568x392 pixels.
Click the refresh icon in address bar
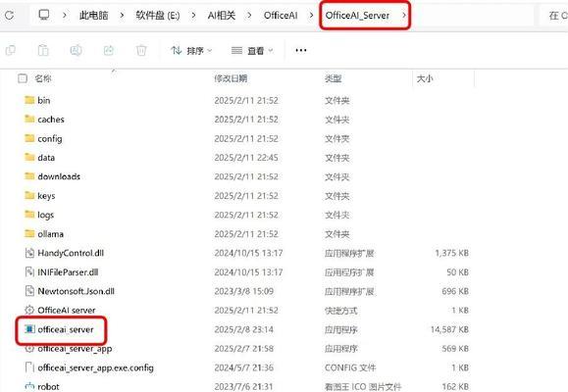point(10,16)
